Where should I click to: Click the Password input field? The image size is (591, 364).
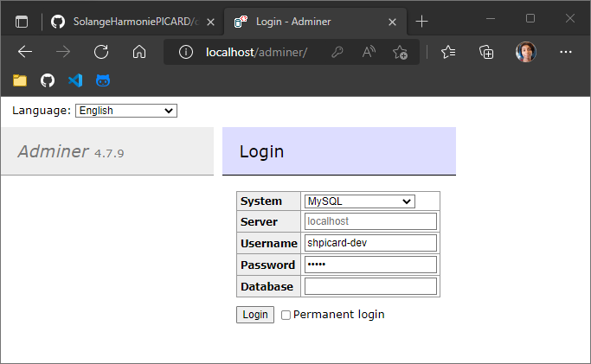(x=370, y=265)
